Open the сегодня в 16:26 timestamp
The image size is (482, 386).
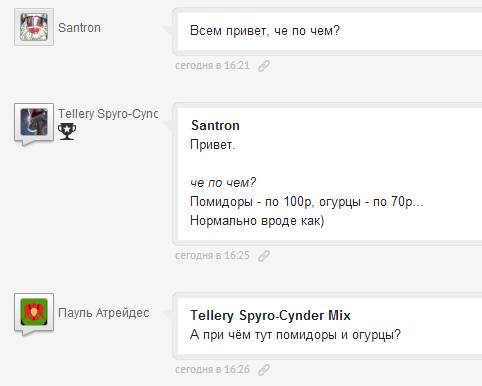tap(212, 369)
